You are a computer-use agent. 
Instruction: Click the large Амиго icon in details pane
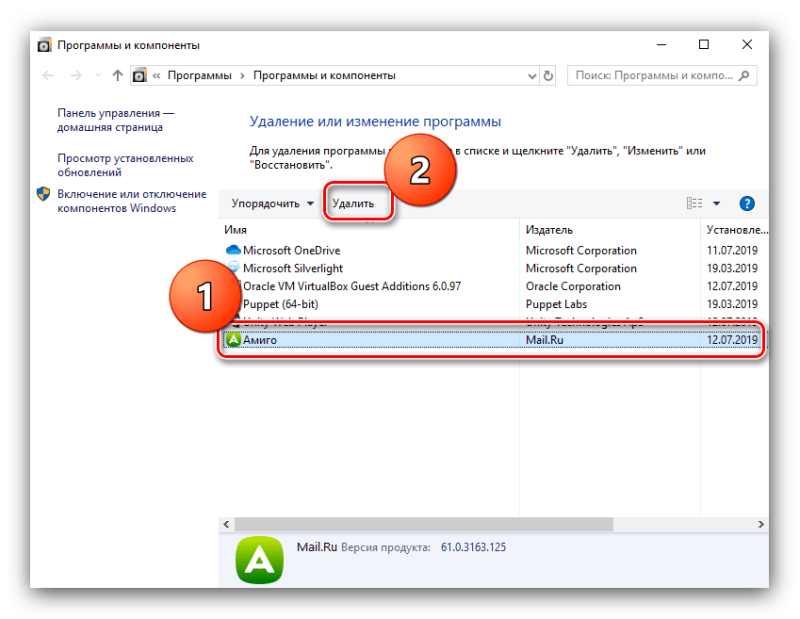[x=260, y=560]
